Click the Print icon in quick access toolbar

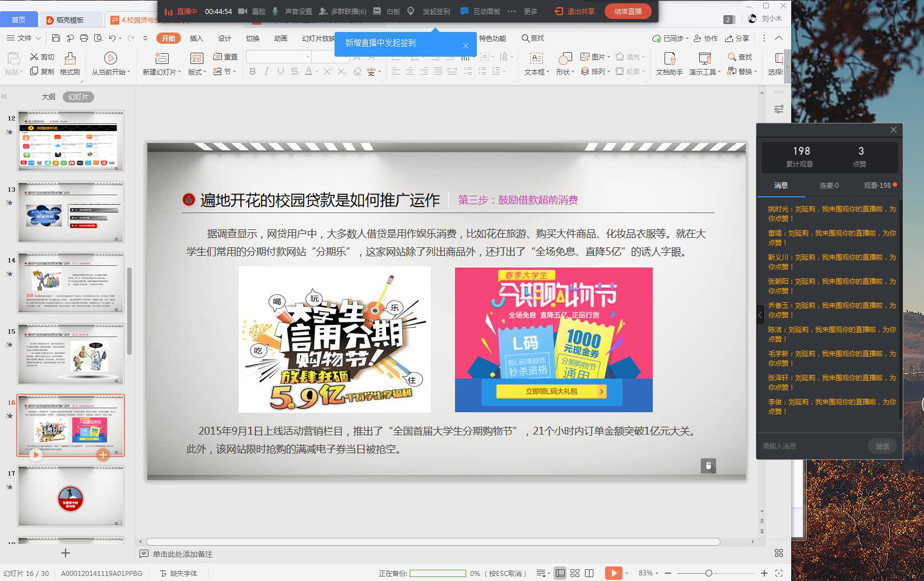point(84,38)
